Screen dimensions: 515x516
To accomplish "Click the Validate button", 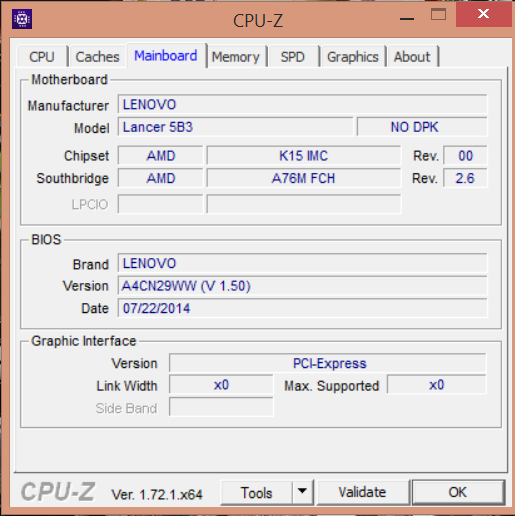I will pos(362,492).
